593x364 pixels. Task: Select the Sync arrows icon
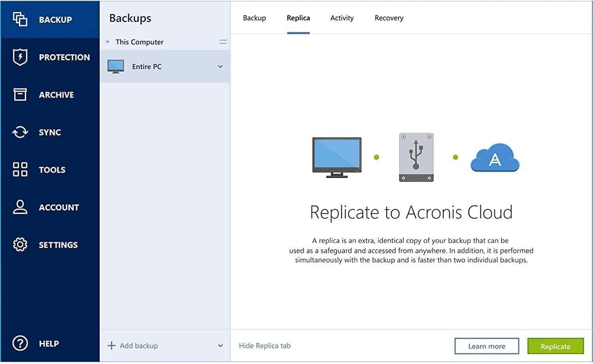point(20,132)
